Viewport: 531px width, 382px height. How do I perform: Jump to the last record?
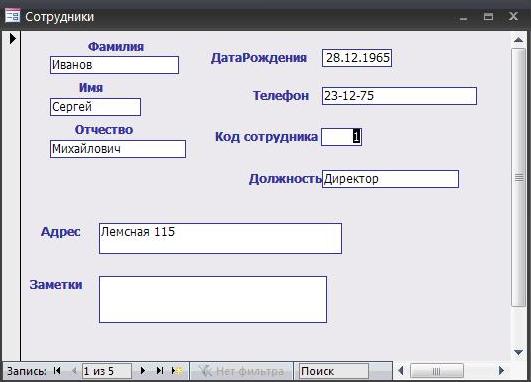click(160, 371)
